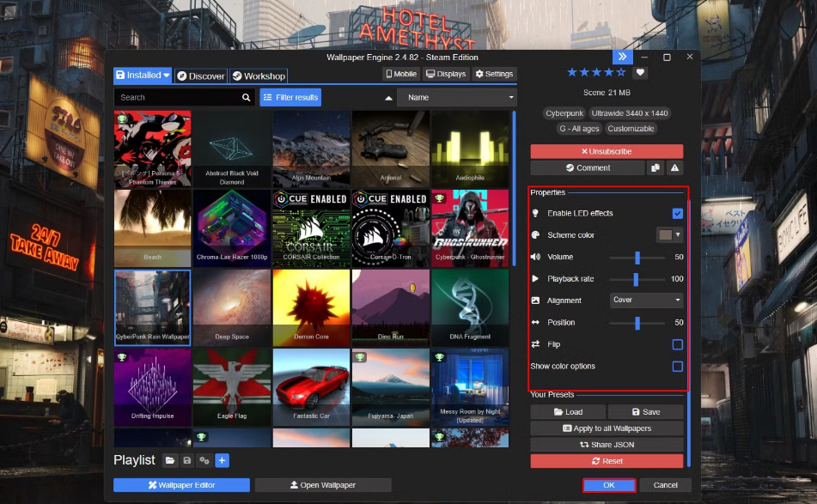
Task: Adjust the Volume slider
Action: [637, 258]
